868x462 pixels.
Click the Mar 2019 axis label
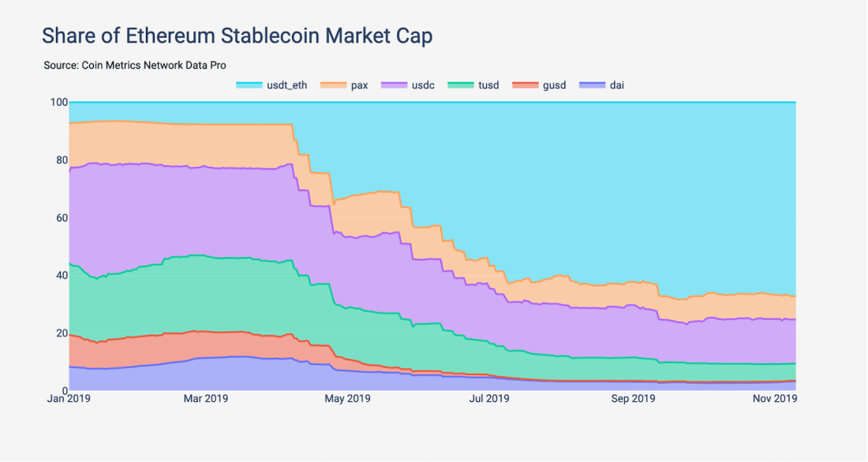pyautogui.click(x=205, y=399)
